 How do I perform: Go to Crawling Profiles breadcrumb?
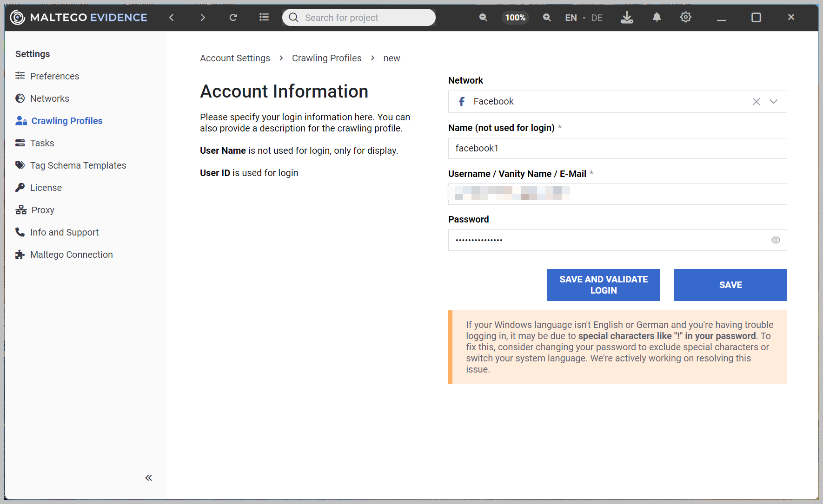[326, 58]
